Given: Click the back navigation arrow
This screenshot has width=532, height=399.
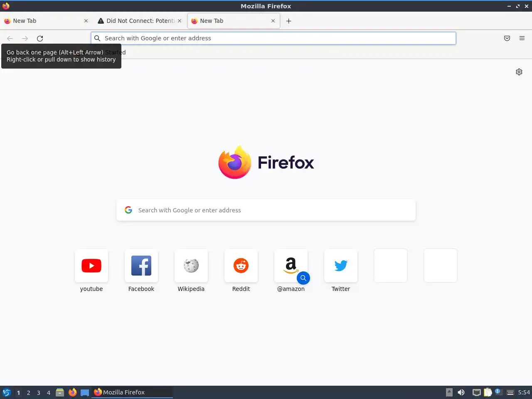Looking at the screenshot, I should point(10,38).
